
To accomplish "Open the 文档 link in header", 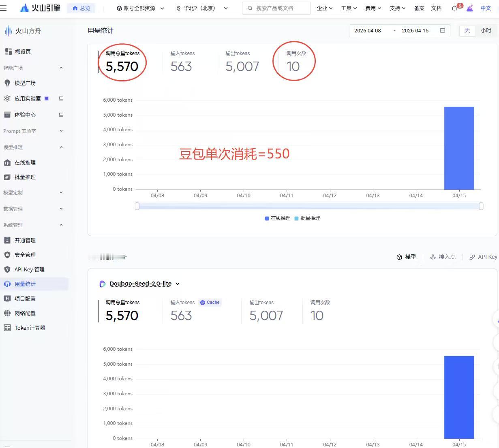I will [x=436, y=8].
